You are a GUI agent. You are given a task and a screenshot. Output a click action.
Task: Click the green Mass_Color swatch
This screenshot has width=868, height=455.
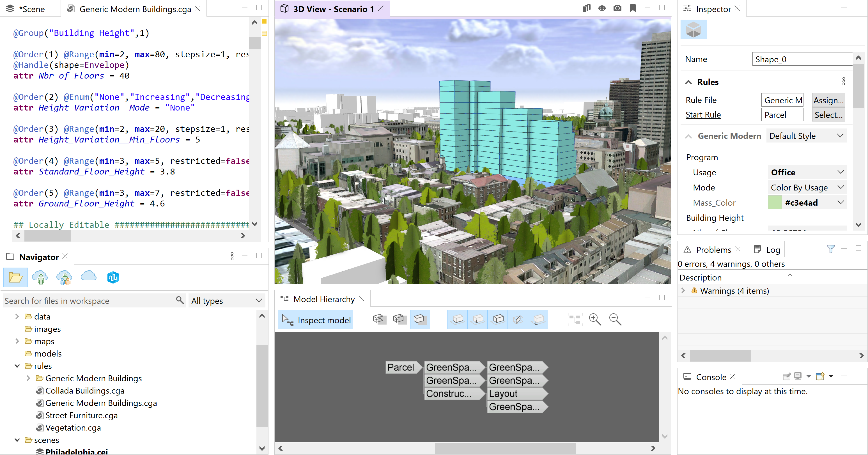(775, 203)
